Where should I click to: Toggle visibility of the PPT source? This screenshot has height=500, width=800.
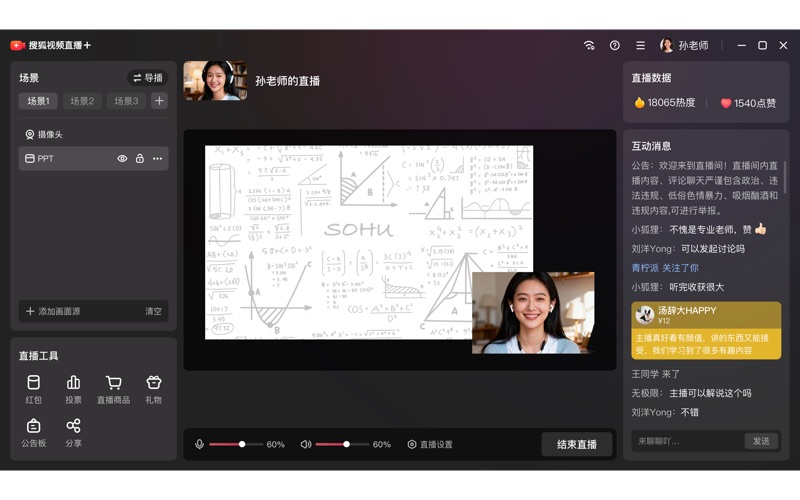coord(123,159)
